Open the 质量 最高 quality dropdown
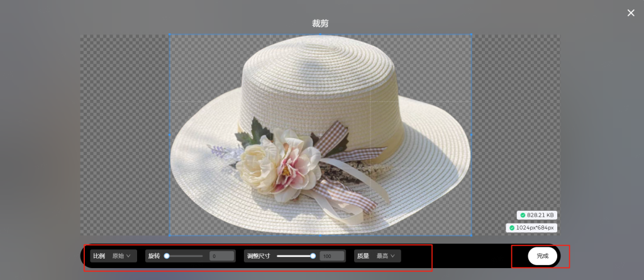Image resolution: width=644 pixels, height=280 pixels. tap(377, 256)
